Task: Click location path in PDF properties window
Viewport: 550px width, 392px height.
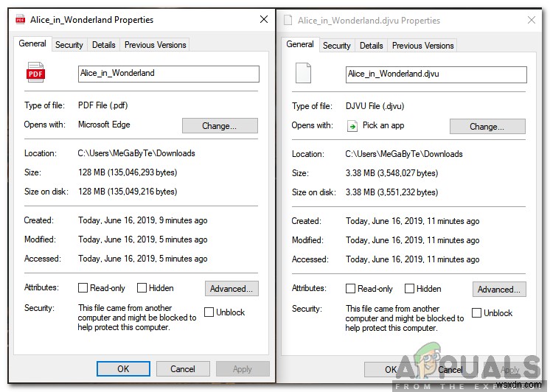Action: [x=136, y=153]
